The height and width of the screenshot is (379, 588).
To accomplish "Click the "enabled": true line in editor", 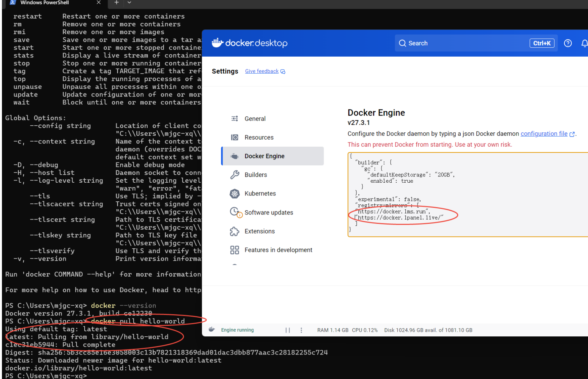I will tap(391, 181).
